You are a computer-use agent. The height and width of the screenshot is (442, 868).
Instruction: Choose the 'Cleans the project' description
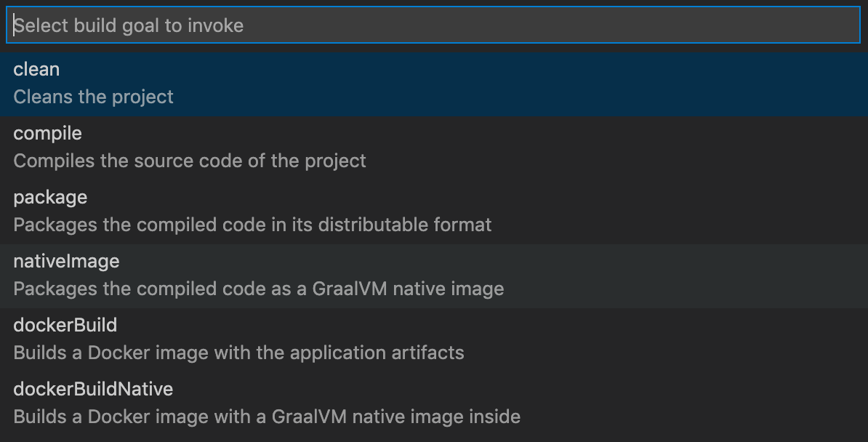[94, 97]
